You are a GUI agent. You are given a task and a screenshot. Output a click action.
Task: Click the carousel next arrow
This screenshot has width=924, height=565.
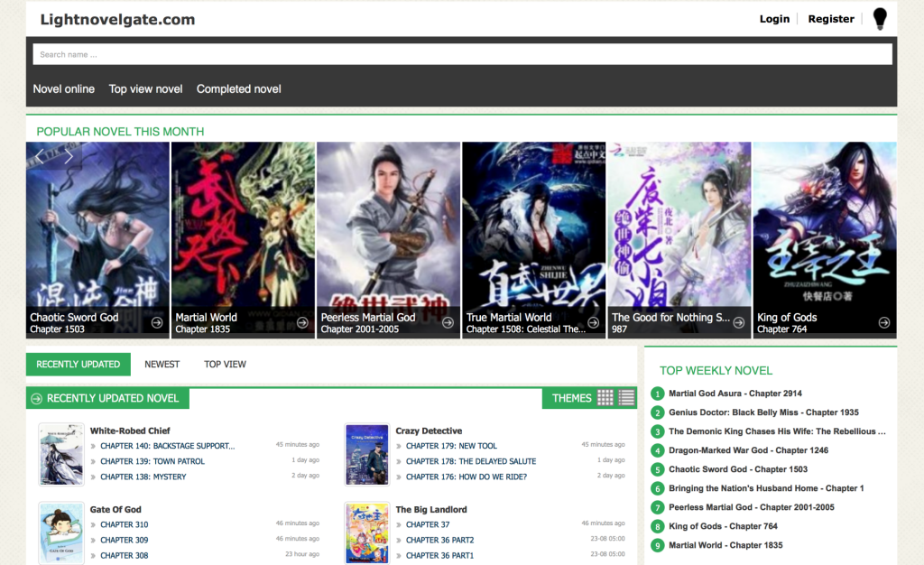69,155
